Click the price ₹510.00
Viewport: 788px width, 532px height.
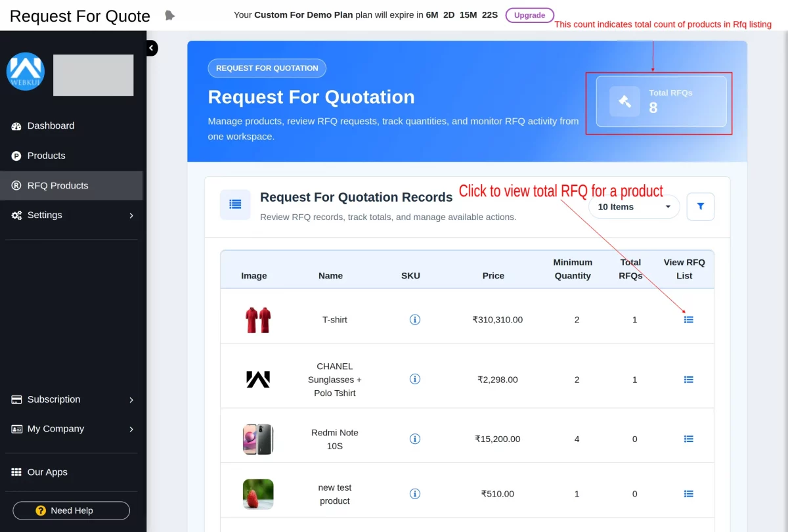point(498,494)
